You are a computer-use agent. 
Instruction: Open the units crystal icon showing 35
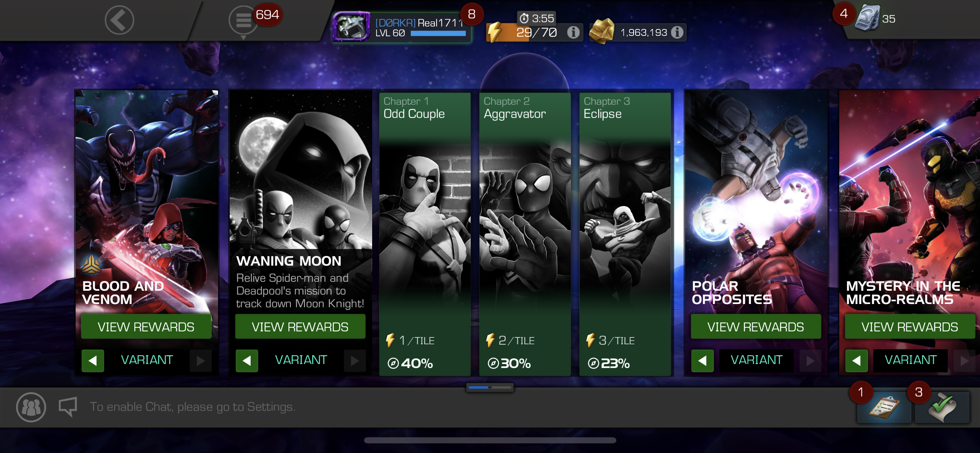(x=867, y=19)
